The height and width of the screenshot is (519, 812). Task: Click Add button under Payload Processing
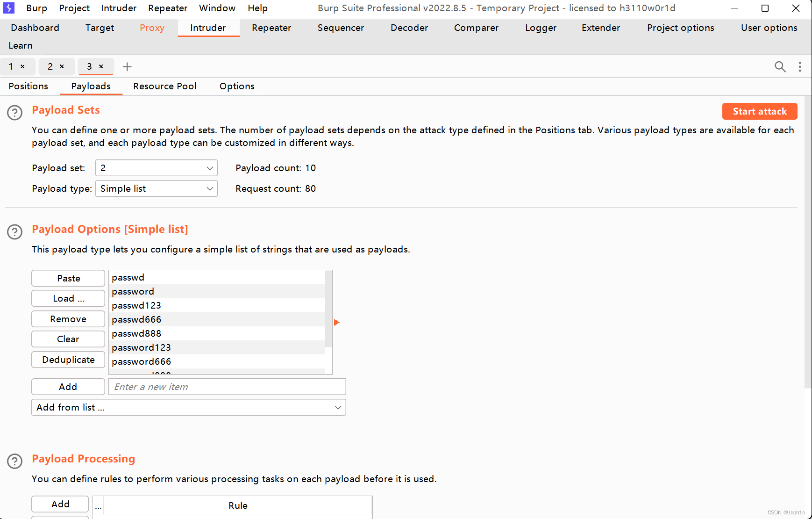point(60,504)
